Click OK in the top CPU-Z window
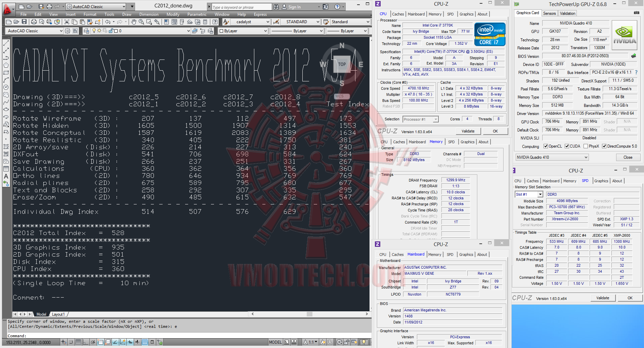Screen dimensions: 644x348 tap(495, 131)
